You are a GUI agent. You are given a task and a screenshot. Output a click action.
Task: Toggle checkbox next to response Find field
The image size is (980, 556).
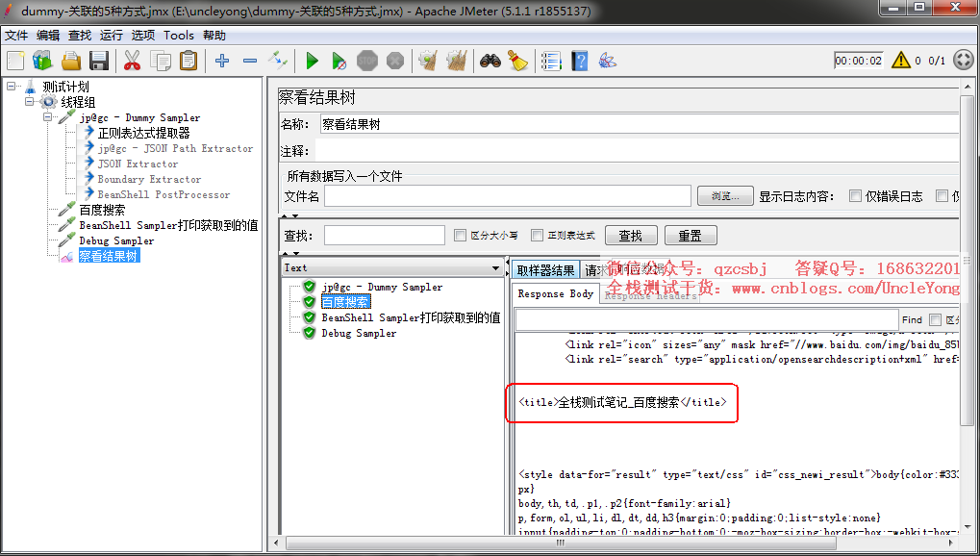pyautogui.click(x=935, y=319)
